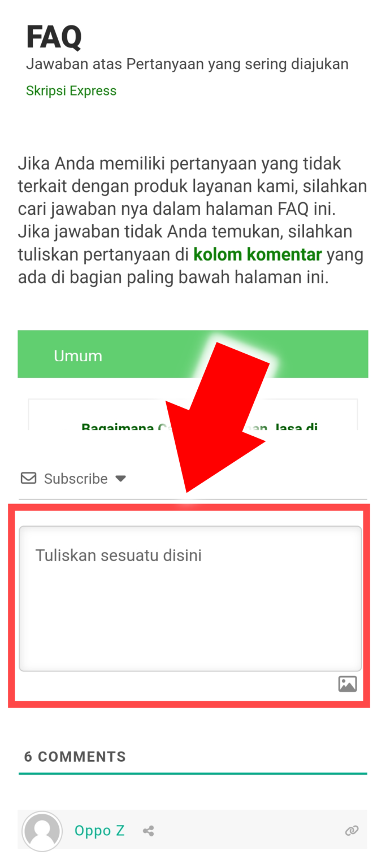Open the Skripsi Express link
386x868 pixels.
tap(71, 91)
